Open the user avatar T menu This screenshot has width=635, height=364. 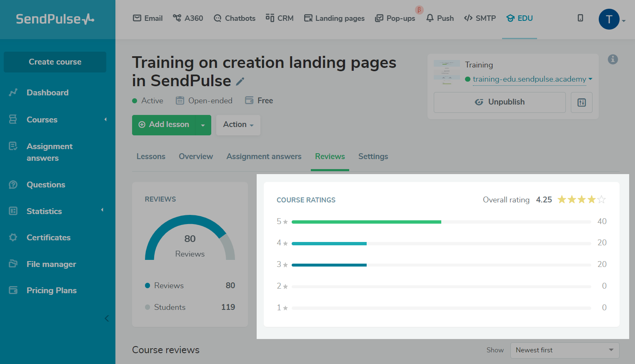(x=609, y=19)
